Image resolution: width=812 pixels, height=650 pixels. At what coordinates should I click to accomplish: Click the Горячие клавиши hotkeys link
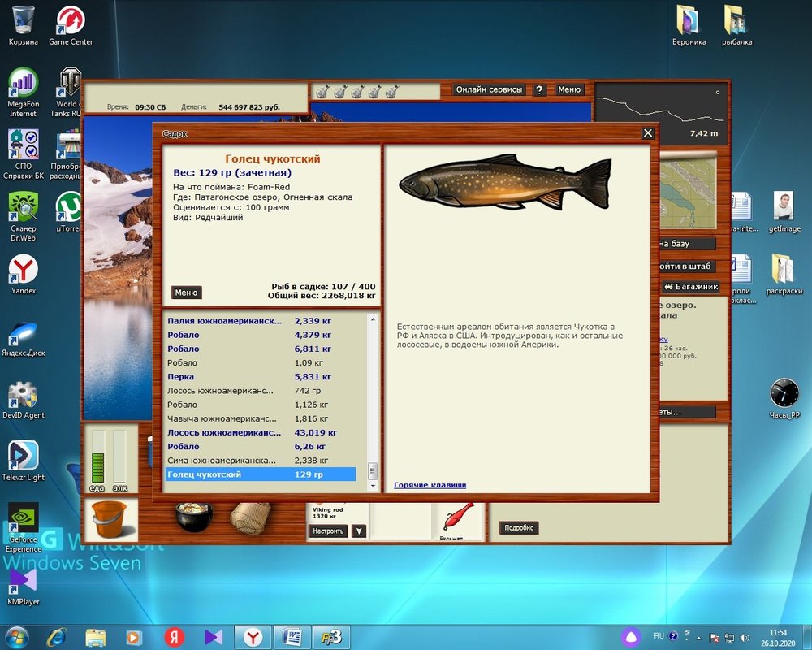point(430,485)
